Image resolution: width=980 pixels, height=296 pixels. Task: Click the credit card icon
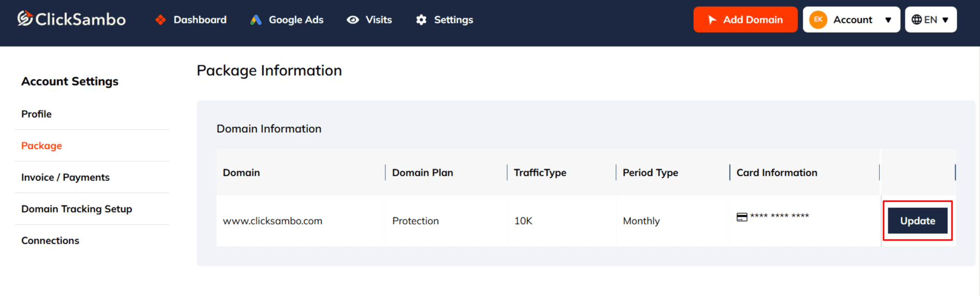(x=742, y=217)
